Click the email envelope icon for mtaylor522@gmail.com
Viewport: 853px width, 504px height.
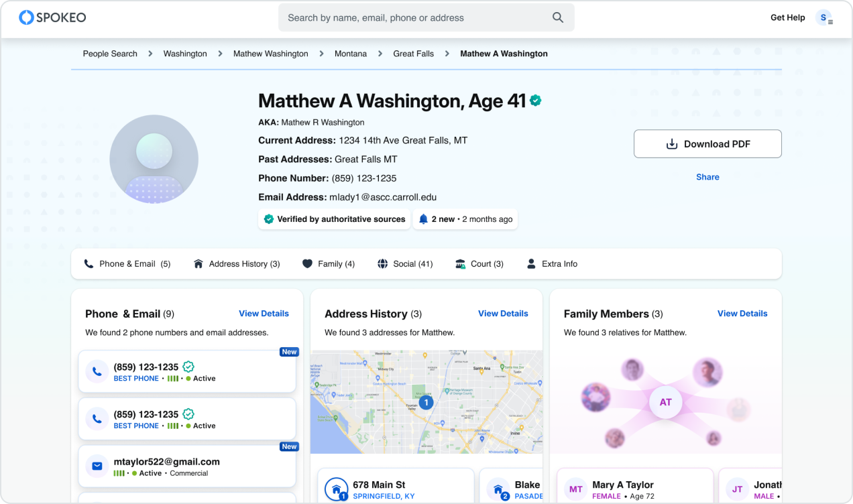pos(97,466)
